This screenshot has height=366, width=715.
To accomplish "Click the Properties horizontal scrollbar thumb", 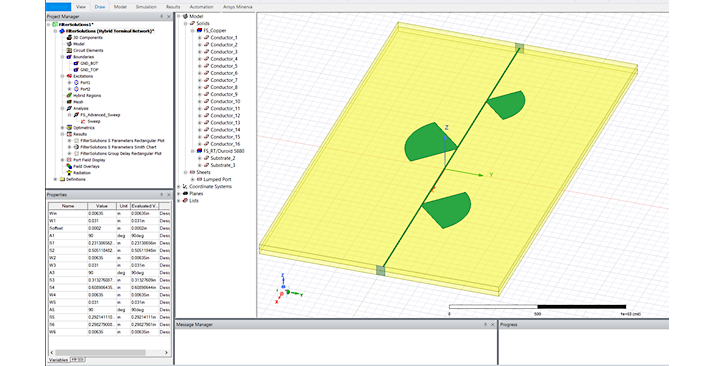I will (100, 352).
